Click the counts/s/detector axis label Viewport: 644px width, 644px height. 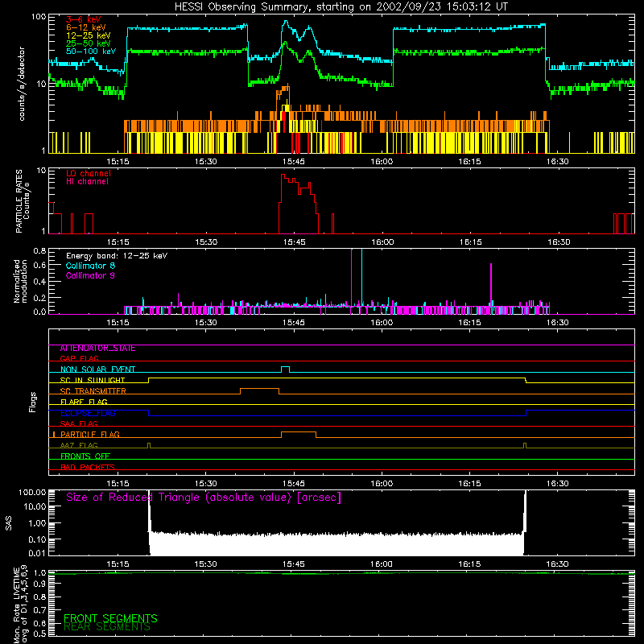coord(22,84)
